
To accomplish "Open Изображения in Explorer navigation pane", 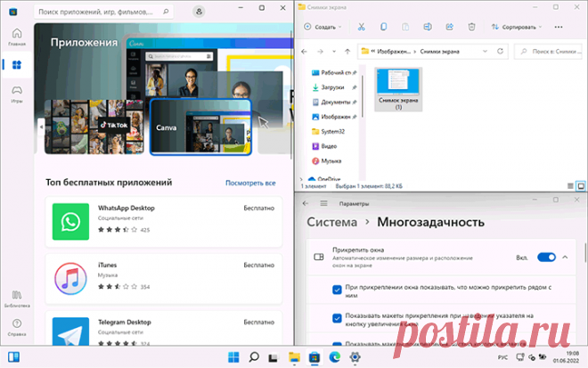I will pos(333,117).
